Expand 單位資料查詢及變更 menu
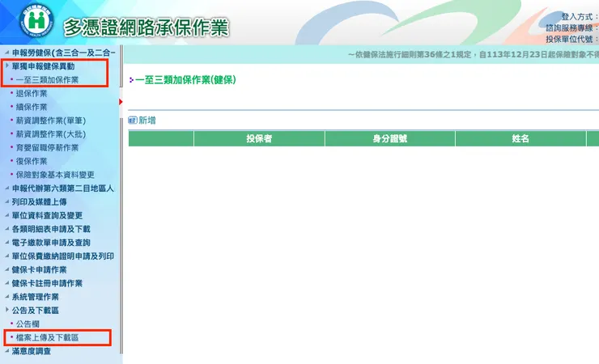This screenshot has width=599, height=364. click(x=47, y=216)
